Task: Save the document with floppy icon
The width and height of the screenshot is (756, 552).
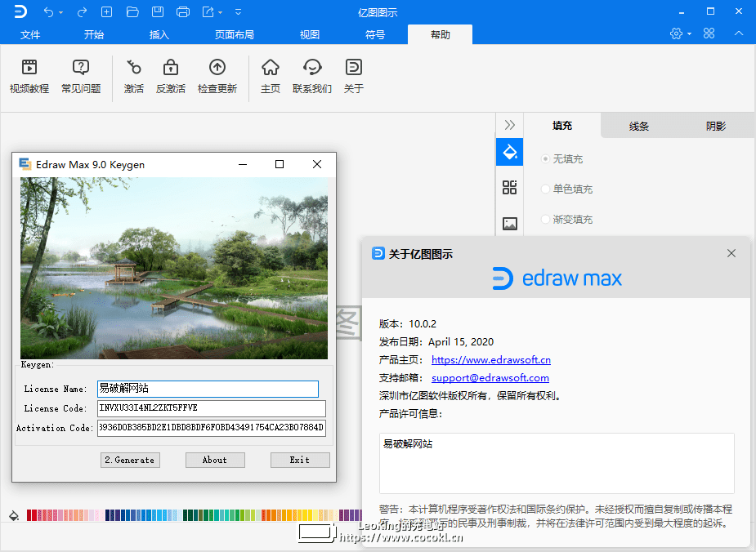Action: point(158,12)
